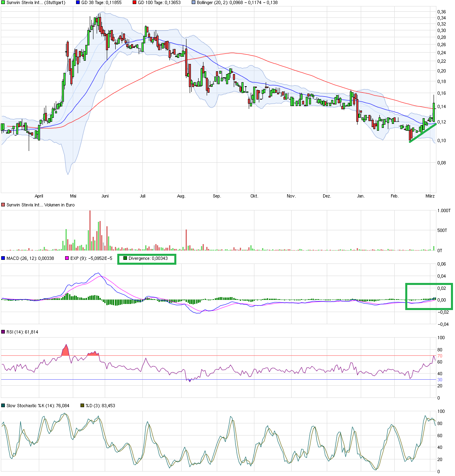Click the olive %D (3) legend swatch
Image resolution: width=455 pixels, height=476 pixels.
click(82, 406)
